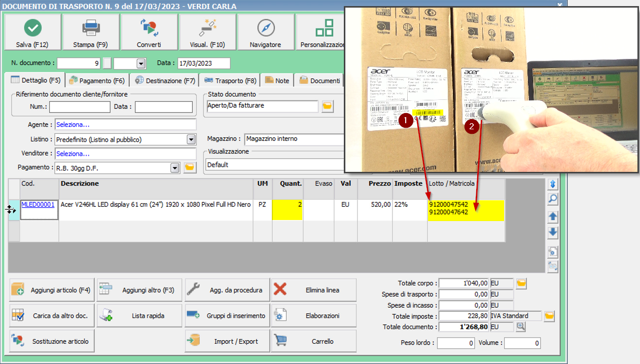Open the Pagamento R.B. 30gg D.F. dropdown

[175, 167]
